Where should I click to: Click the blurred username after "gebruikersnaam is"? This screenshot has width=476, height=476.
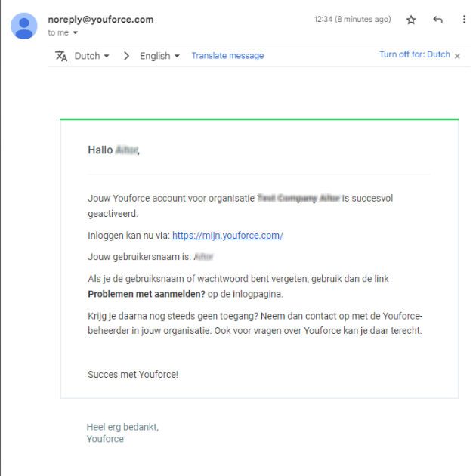point(204,257)
